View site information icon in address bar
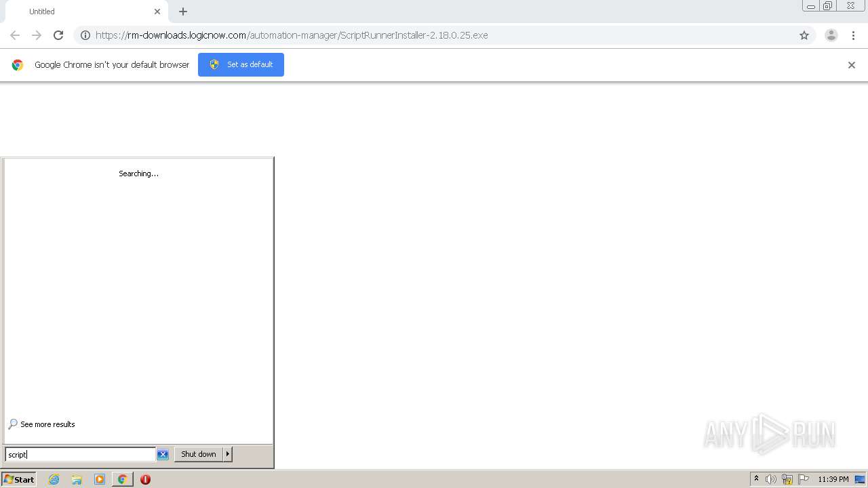The height and width of the screenshot is (488, 868). coord(85,35)
